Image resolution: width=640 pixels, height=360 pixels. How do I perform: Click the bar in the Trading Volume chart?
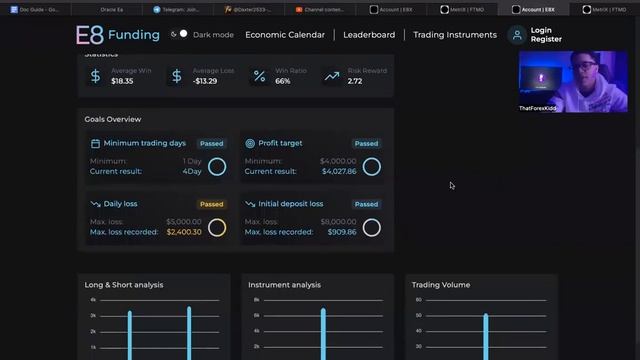(486, 337)
